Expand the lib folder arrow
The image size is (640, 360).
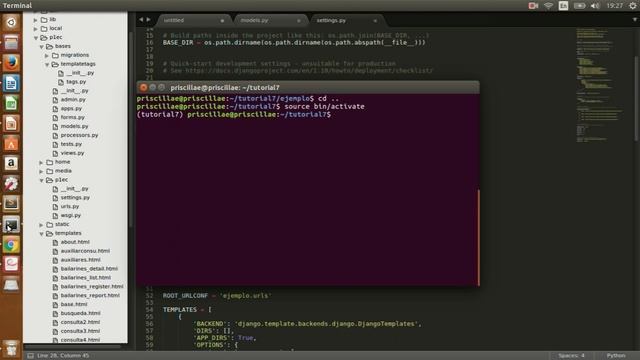[36, 20]
